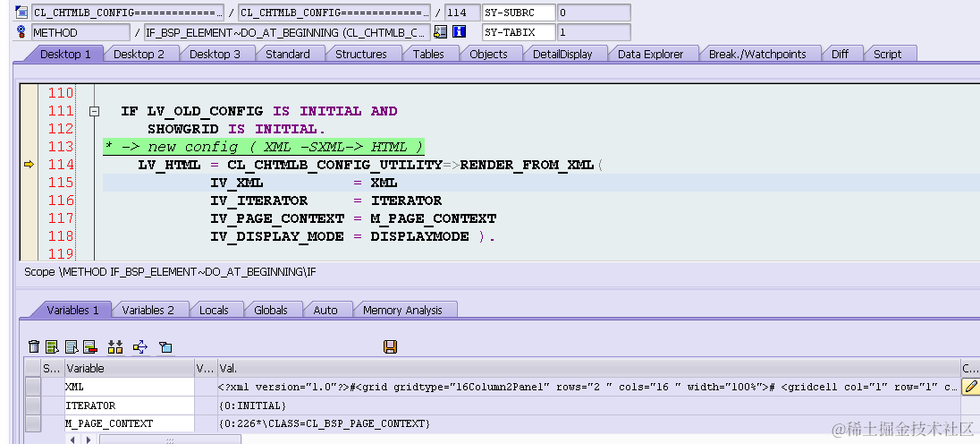Click the program icon at top-left header

click(x=21, y=12)
